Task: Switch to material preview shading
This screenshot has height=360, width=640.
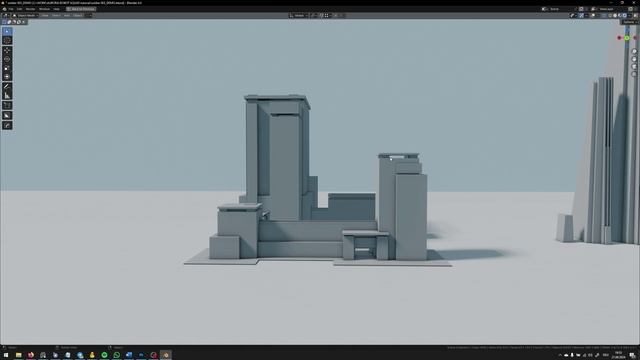Action: point(620,16)
